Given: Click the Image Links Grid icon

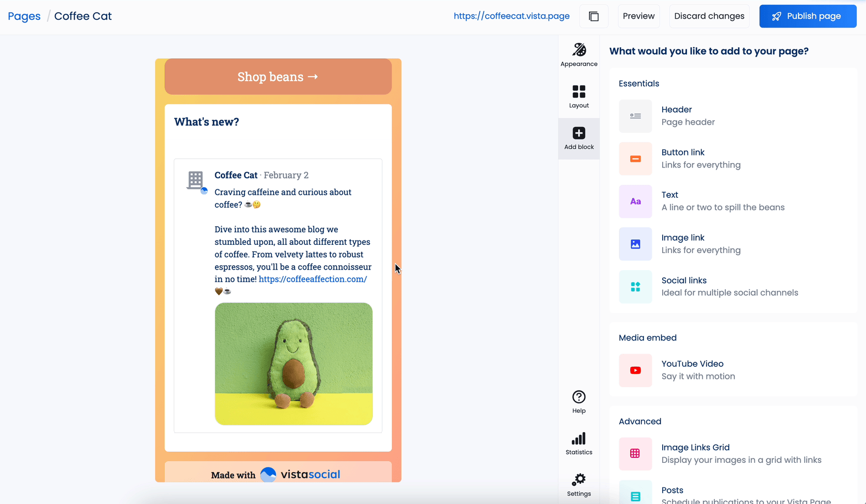Looking at the screenshot, I should pos(635,453).
